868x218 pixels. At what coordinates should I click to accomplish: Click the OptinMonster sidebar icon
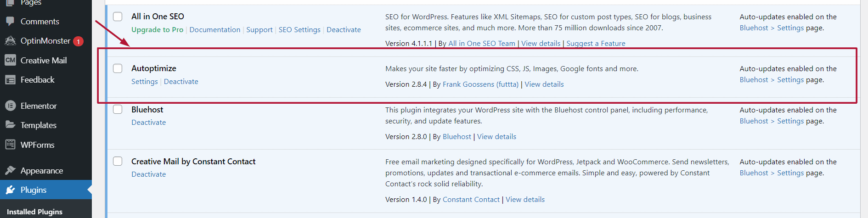click(10, 41)
